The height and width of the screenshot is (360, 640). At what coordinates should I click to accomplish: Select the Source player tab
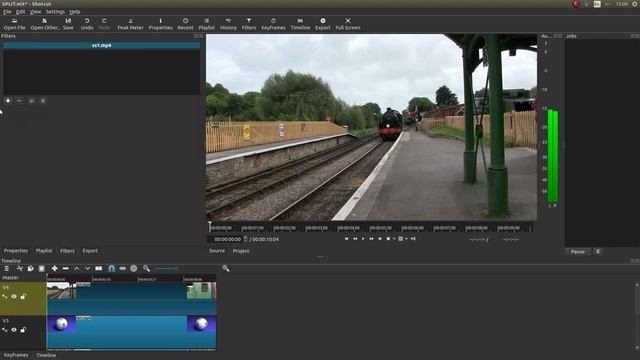[x=217, y=251]
